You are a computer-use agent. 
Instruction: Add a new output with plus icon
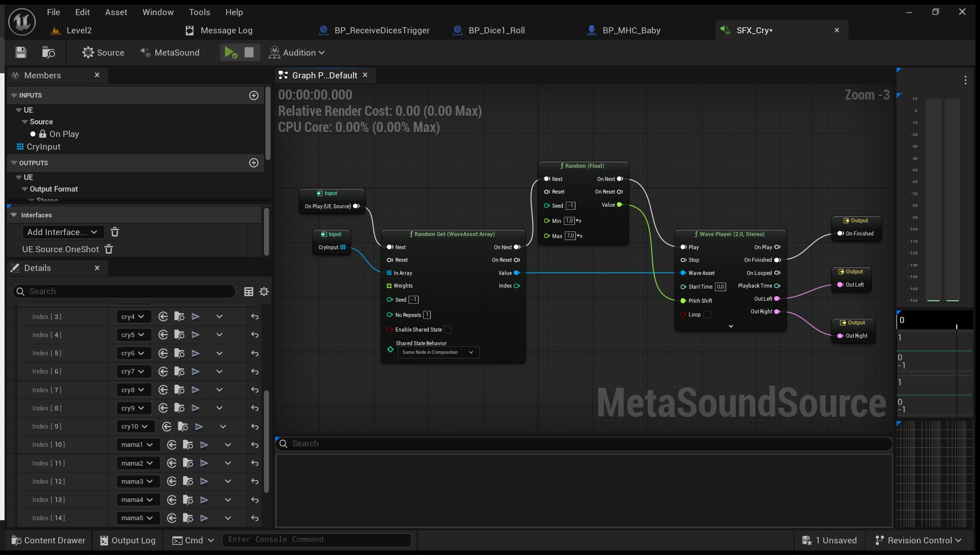click(254, 163)
